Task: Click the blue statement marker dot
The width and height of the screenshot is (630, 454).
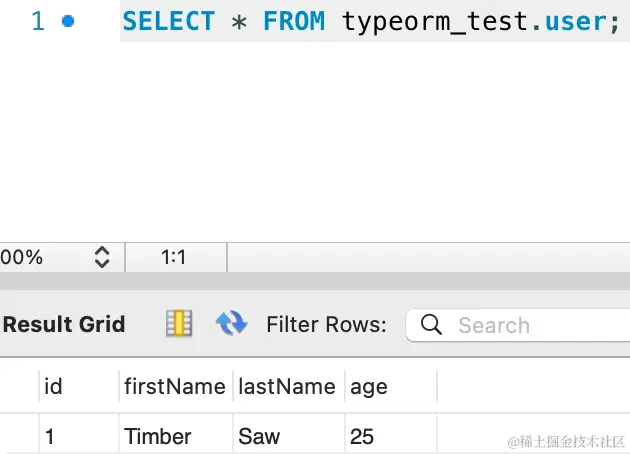Action: pos(68,20)
